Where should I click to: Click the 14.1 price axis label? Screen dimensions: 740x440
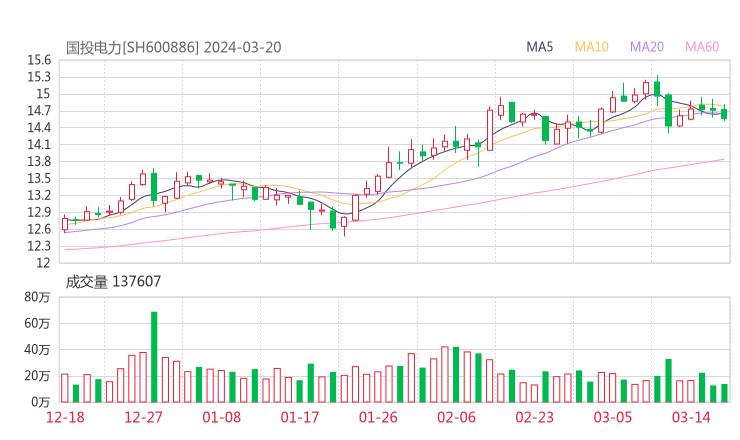[x=39, y=144]
